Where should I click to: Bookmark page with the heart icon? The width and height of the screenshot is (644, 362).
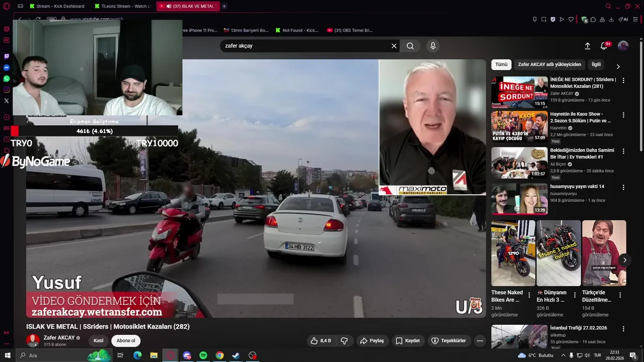click(571, 19)
